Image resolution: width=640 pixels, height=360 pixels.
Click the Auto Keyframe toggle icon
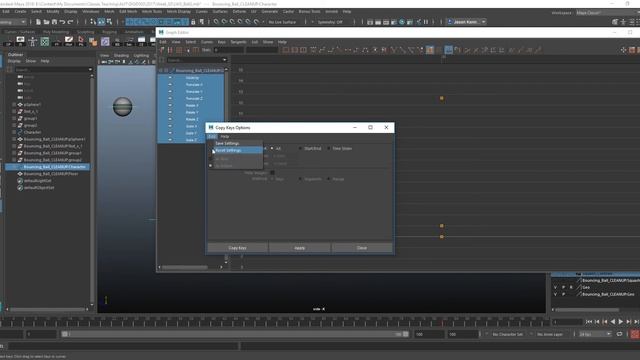(635, 334)
